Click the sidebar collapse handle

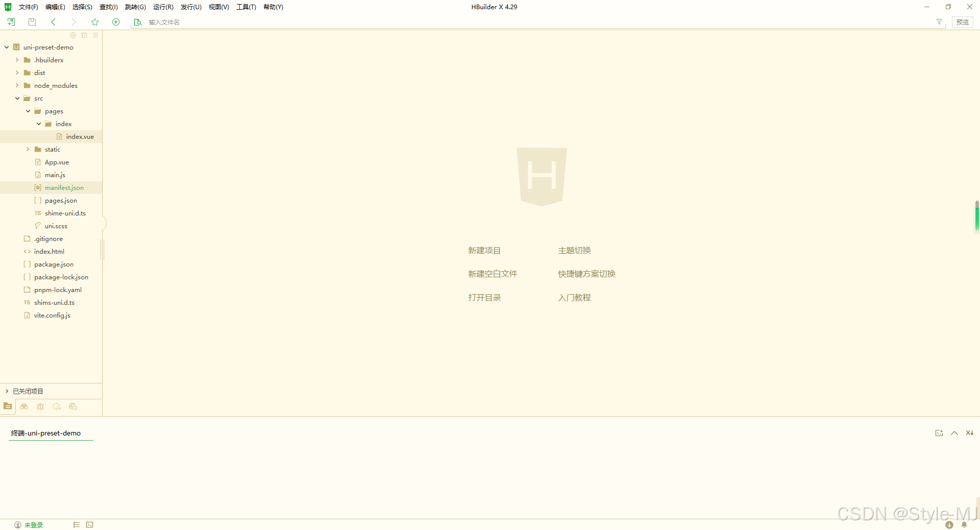point(104,223)
